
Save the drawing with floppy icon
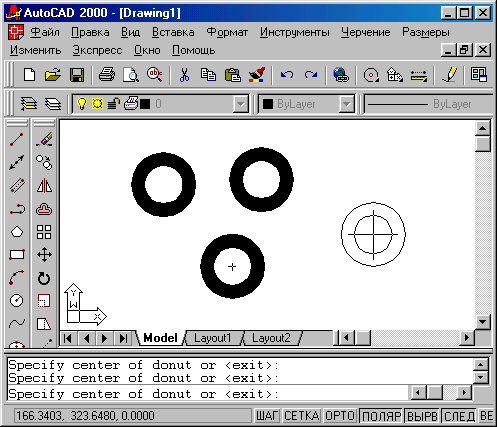(77, 75)
